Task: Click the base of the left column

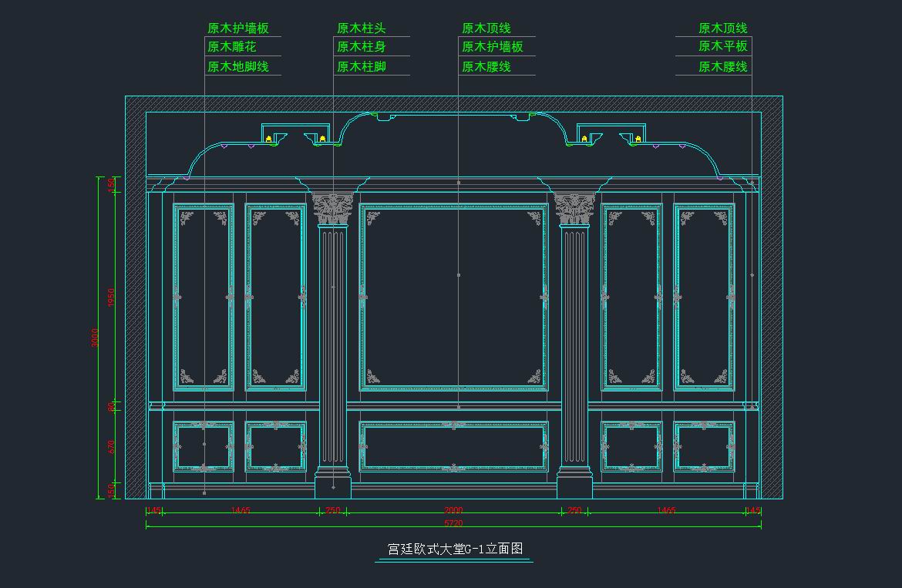Action: 333,486
